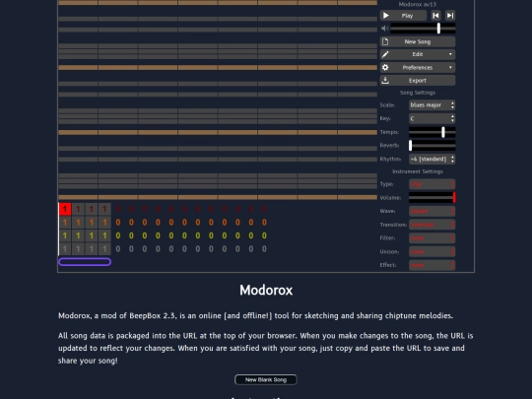Open the Rhythm dropdown
Image resolution: width=532 pixels, height=399 pixels.
(x=432, y=160)
